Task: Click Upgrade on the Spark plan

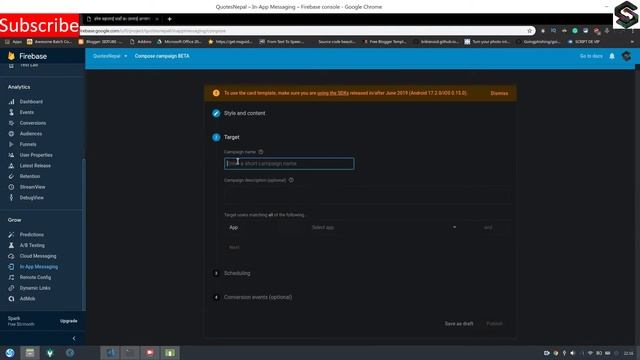Action: point(69,321)
